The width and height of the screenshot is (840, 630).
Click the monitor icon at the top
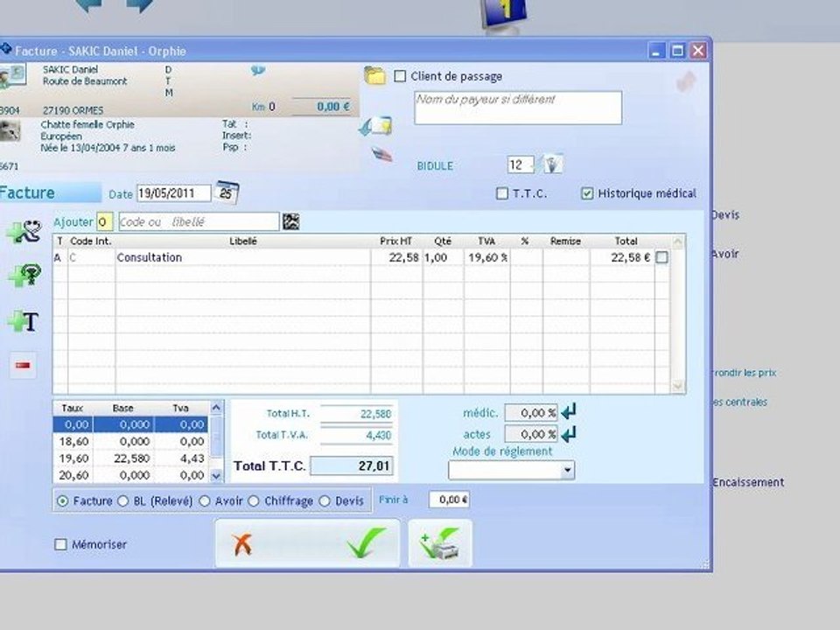click(504, 14)
